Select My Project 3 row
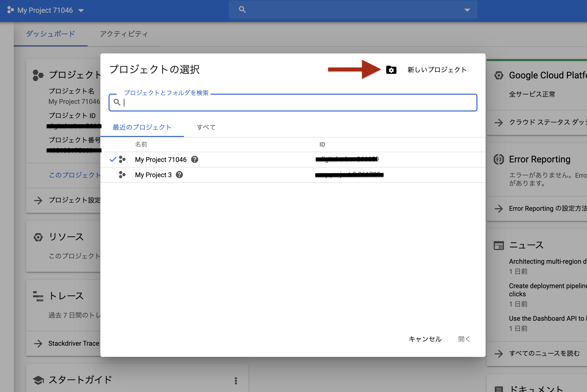Screen dimensions: 587x392 [x=293, y=175]
